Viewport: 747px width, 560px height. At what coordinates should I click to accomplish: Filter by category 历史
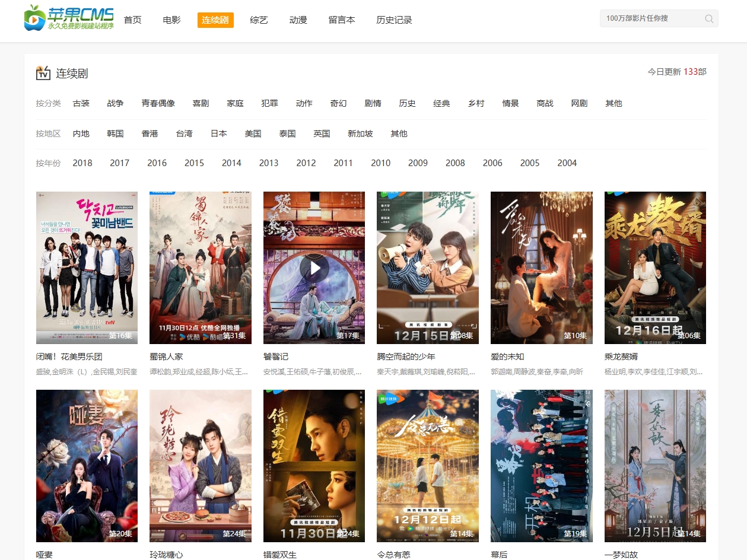[x=408, y=103]
